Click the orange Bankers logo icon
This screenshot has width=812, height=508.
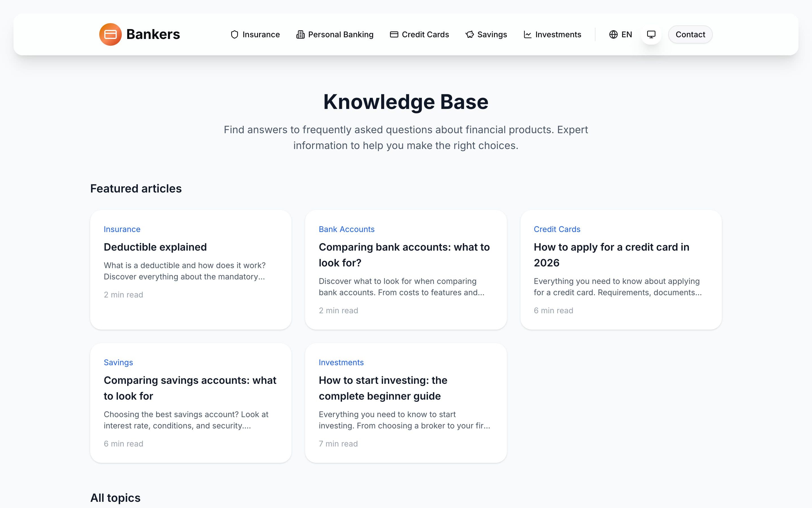pyautogui.click(x=111, y=34)
